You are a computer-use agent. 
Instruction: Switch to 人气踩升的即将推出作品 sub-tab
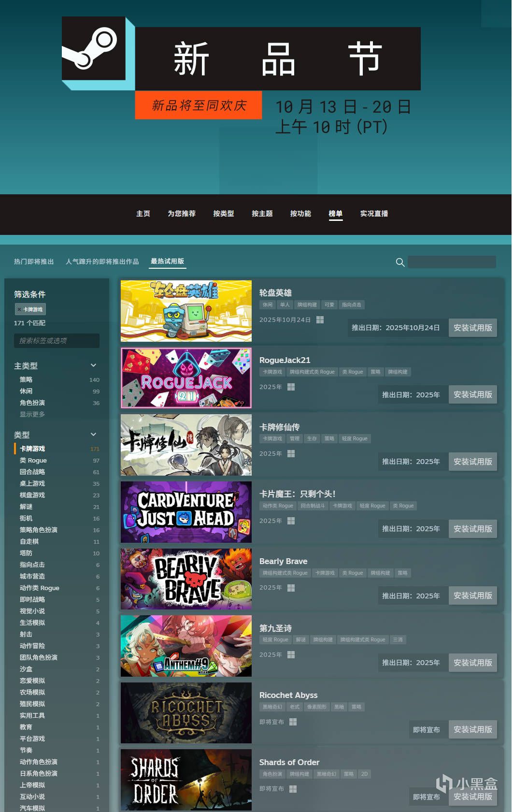tap(102, 261)
